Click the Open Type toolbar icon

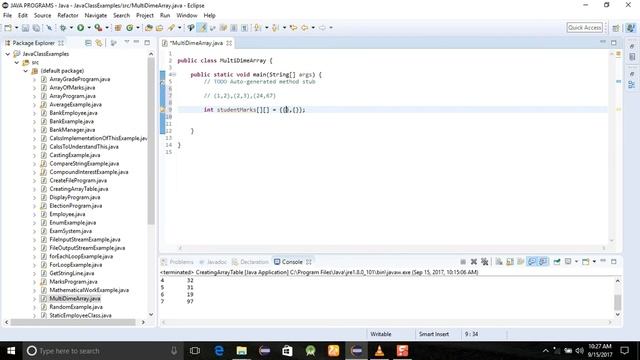point(149,28)
